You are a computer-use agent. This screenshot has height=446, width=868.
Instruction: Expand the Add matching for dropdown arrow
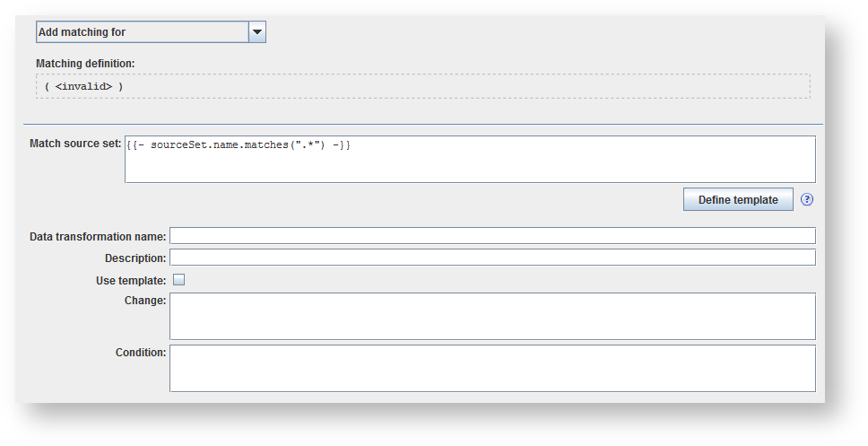pos(257,32)
